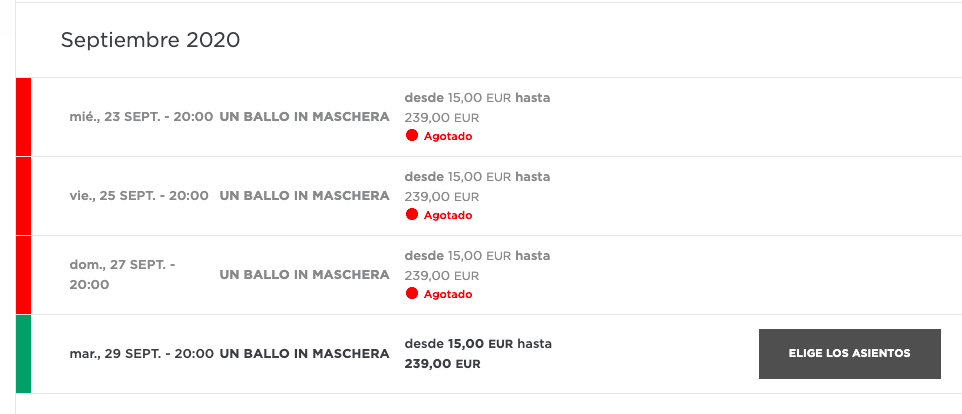Open Un Ballo in Maschera on 27 Sept.
962x414 pixels.
304,275
